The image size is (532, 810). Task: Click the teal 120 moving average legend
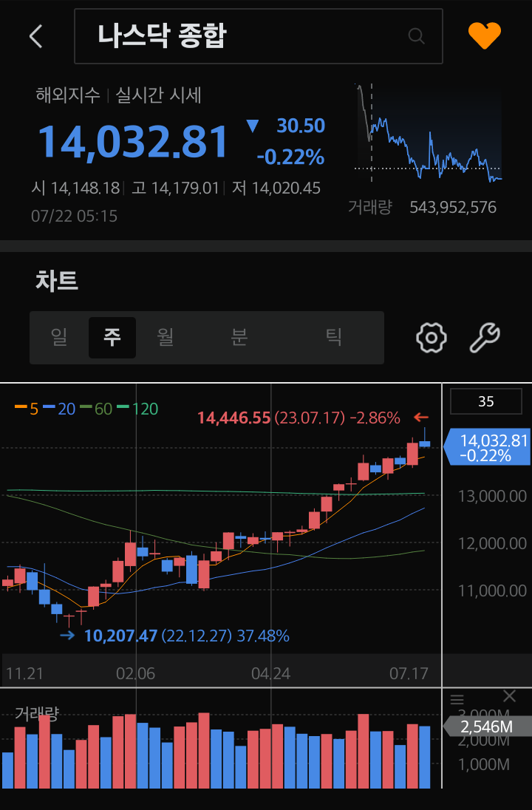coord(137,409)
